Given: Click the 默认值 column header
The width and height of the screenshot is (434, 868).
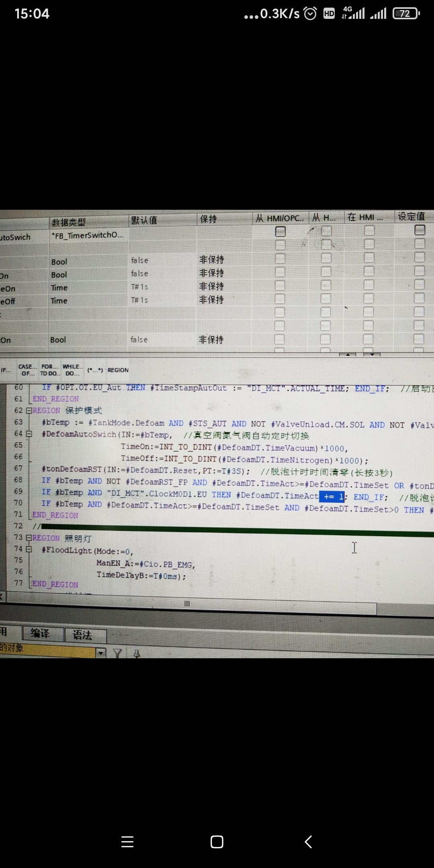Looking at the screenshot, I should tap(144, 221).
